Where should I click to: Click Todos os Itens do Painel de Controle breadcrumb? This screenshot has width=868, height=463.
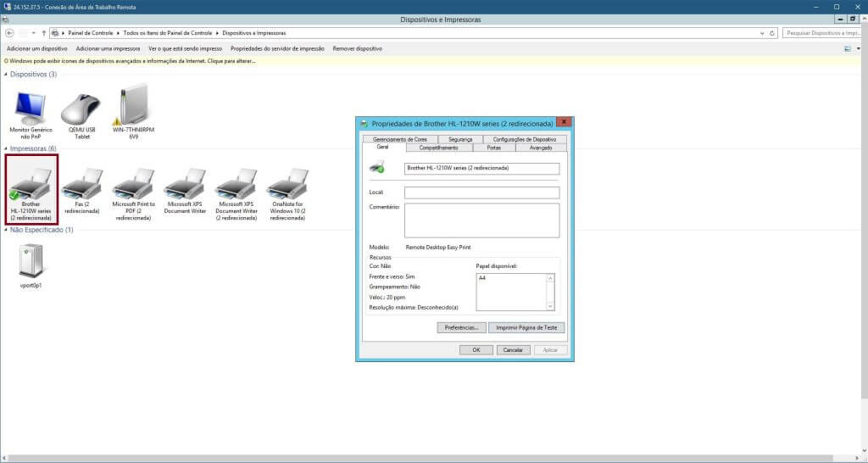pos(168,33)
